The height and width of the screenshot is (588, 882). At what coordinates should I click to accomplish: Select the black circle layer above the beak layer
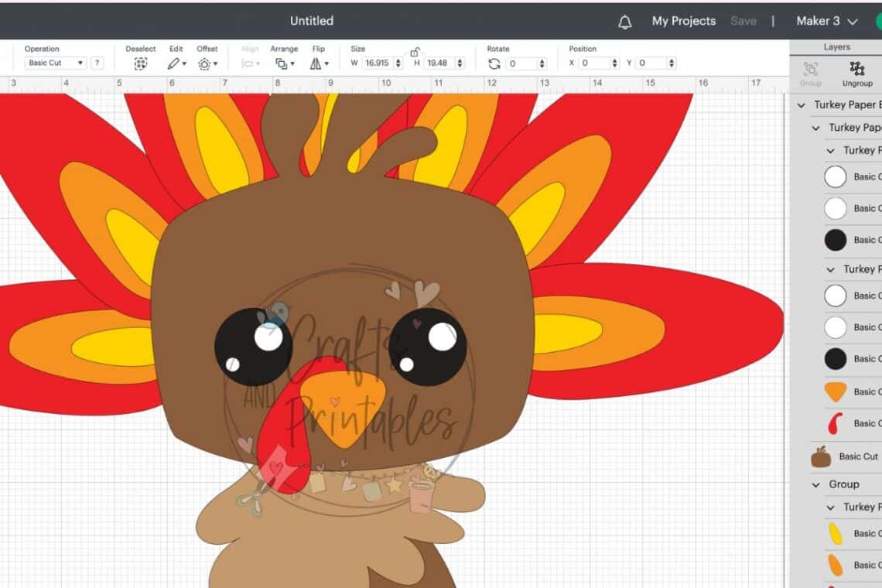coord(836,359)
